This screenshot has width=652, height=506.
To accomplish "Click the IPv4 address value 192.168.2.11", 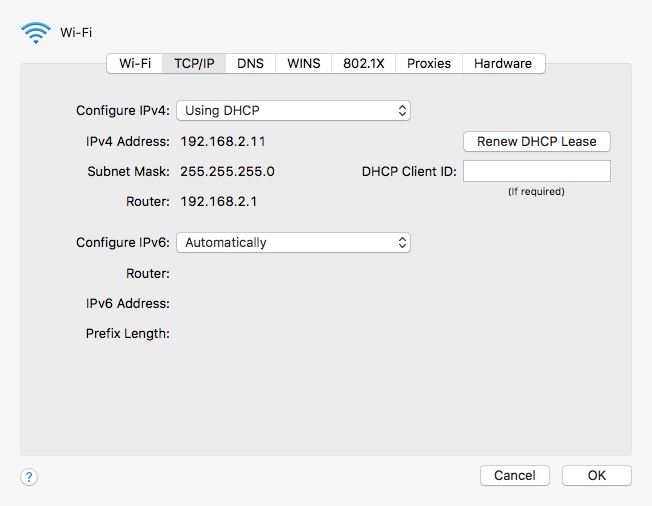I will pos(223,142).
